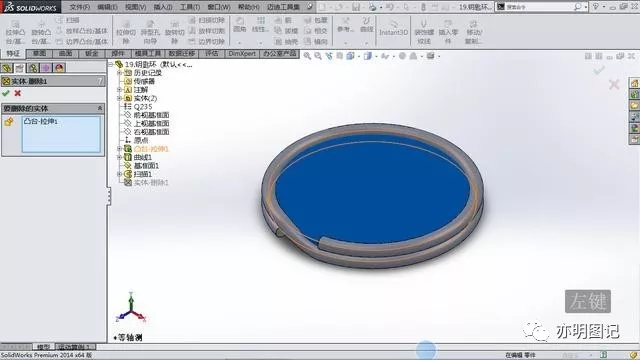The height and width of the screenshot is (360, 640).
Task: Open the DisplayManager color ball tab icon
Action: [59, 68]
